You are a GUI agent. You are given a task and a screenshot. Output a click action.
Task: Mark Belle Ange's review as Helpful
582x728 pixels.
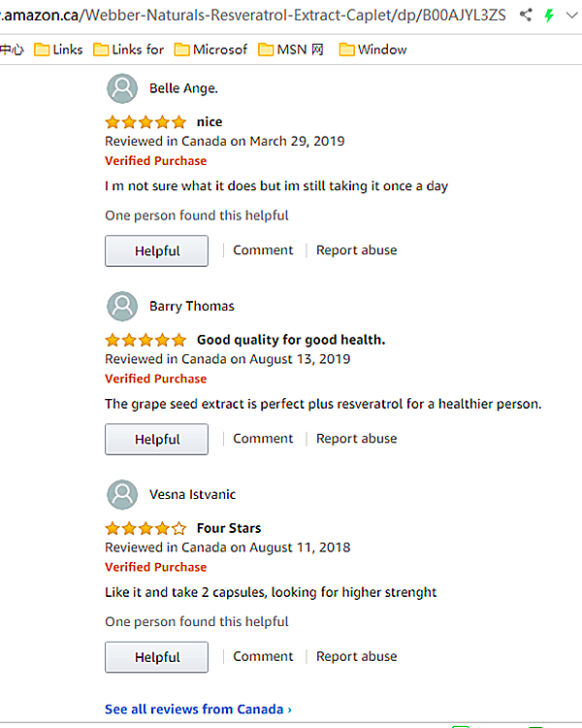point(156,250)
